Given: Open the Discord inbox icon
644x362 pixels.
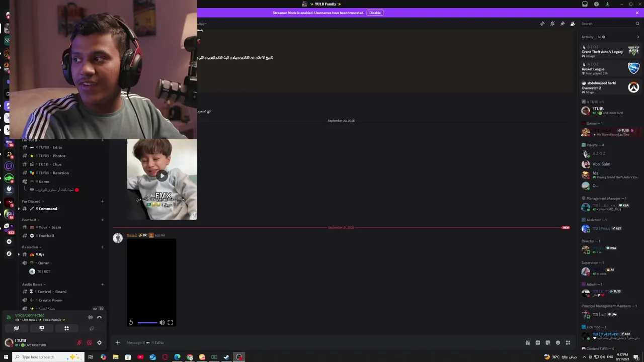Looking at the screenshot, I should (585, 4).
